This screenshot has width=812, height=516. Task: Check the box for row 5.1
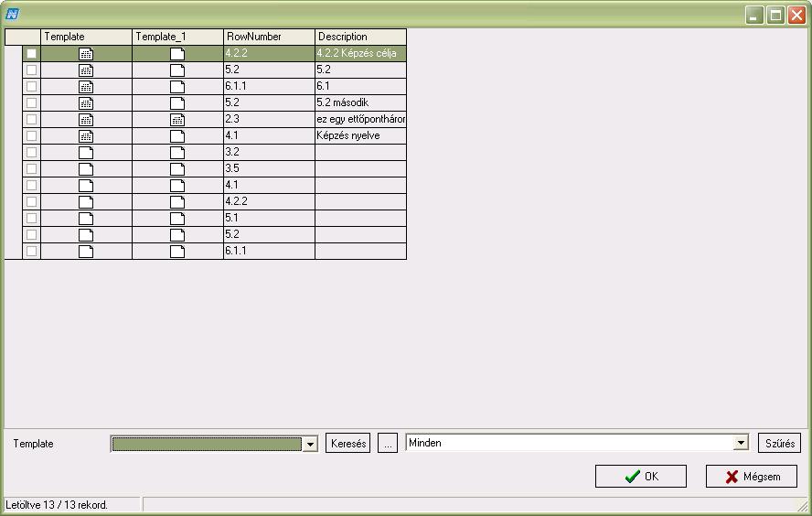[x=32, y=218]
